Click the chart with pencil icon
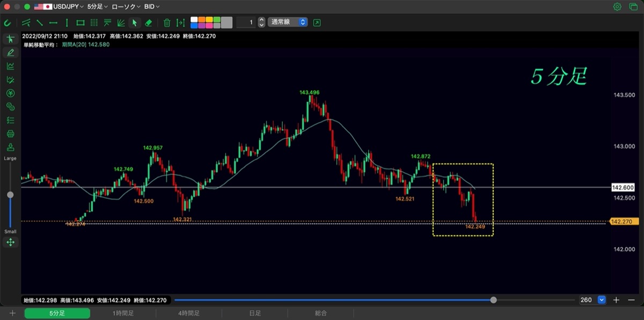 10,80
